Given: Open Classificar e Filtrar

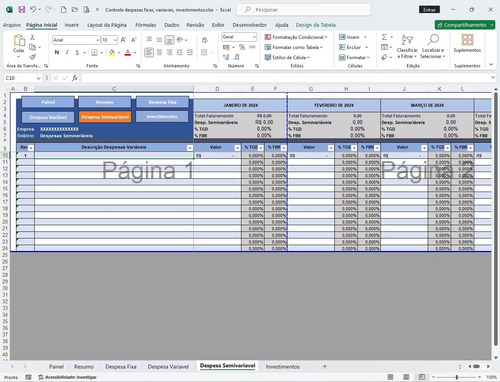Looking at the screenshot, I should (407, 46).
